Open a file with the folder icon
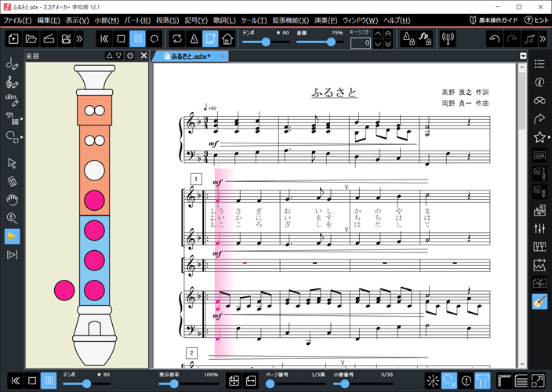 coord(31,38)
